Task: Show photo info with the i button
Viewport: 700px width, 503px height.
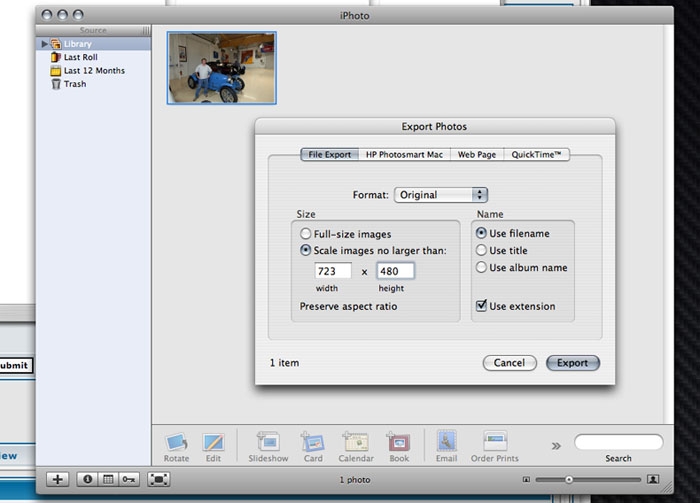Action: coord(88,479)
